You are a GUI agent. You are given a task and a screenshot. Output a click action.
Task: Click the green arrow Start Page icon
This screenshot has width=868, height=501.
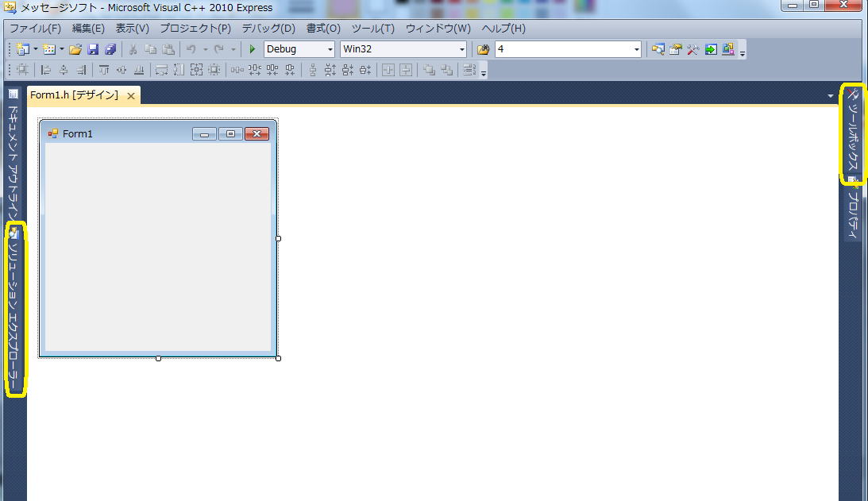coord(711,49)
